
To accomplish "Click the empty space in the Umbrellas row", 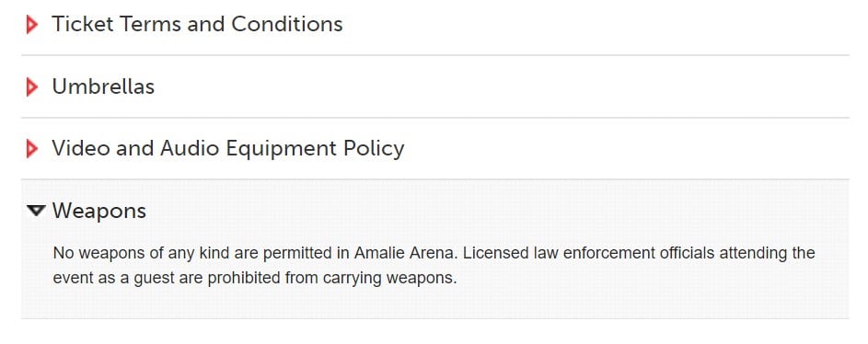I will coord(498,86).
